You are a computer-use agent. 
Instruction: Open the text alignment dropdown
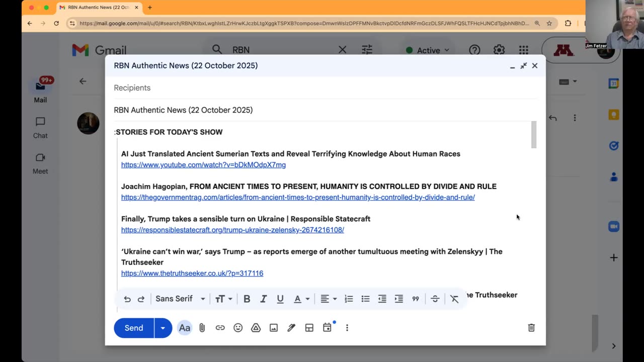click(329, 299)
